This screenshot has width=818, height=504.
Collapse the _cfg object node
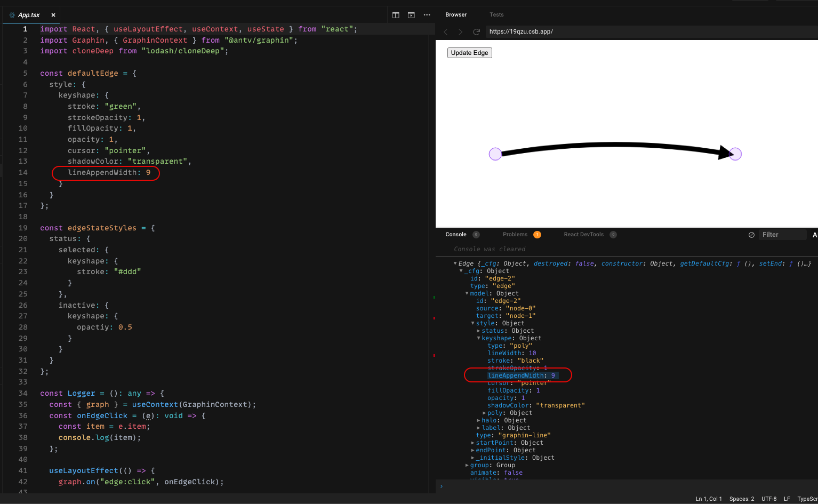tap(461, 271)
